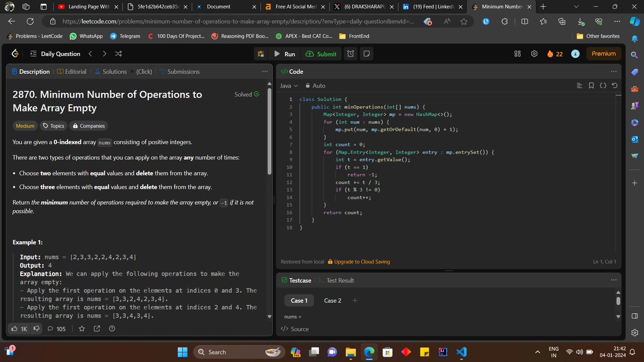Add page to favorites star icon
644x362 pixels.
[x=464, y=21]
